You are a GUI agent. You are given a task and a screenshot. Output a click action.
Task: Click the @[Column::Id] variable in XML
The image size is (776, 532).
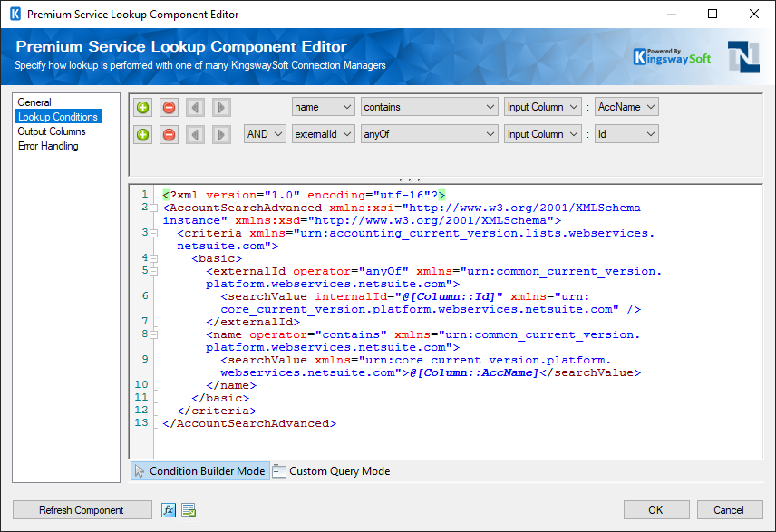tap(450, 296)
